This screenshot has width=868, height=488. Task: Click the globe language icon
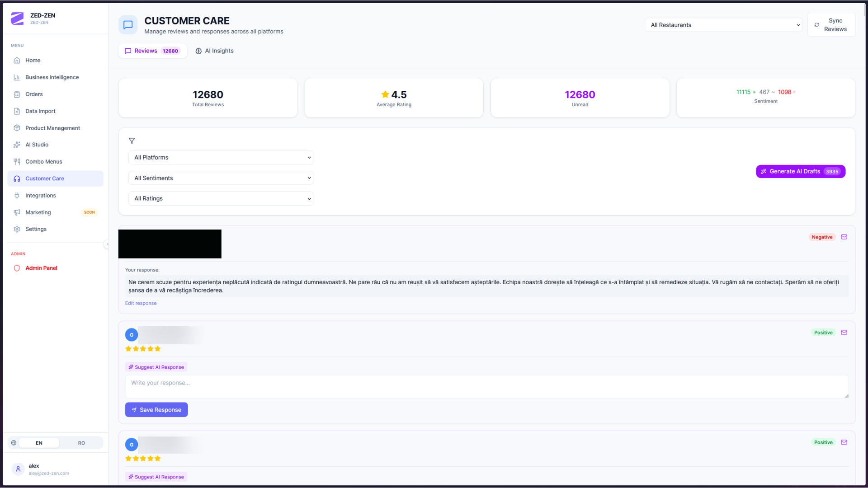pyautogui.click(x=14, y=443)
